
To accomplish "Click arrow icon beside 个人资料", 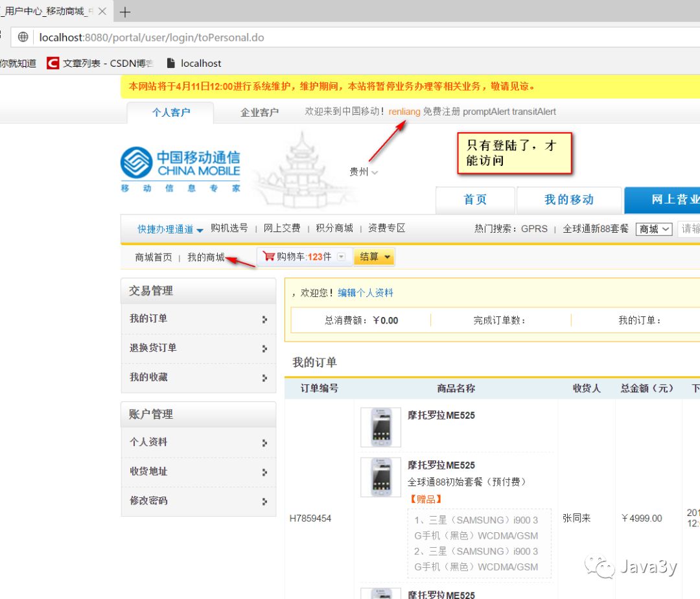I will click(x=264, y=443).
